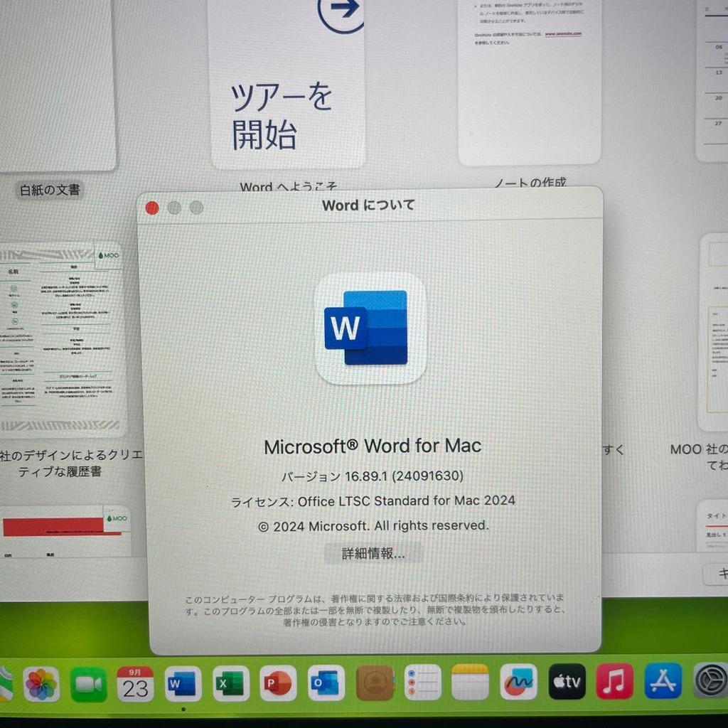Open the ツアーを開始 welcome template
728x728 pixels.
[287, 84]
